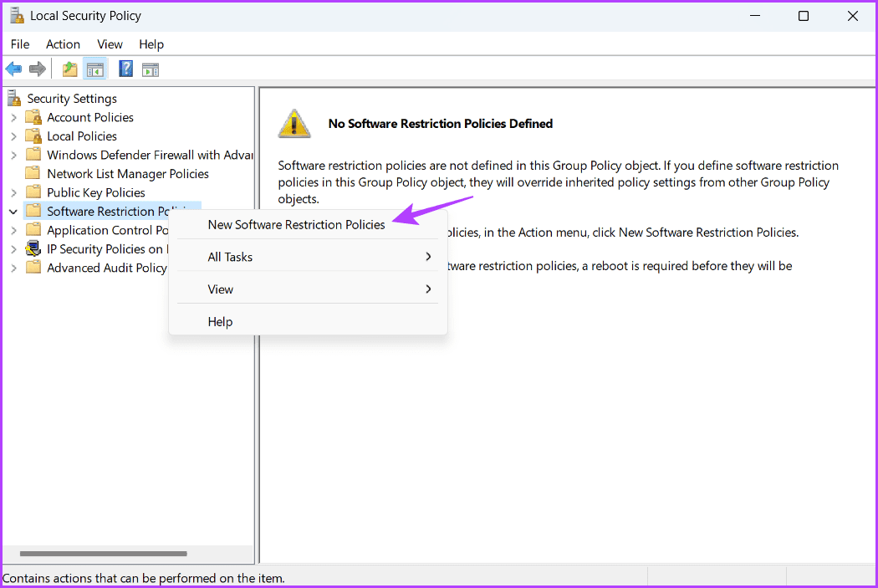Select the Security Settings tree label
878x588 pixels.
(72, 99)
